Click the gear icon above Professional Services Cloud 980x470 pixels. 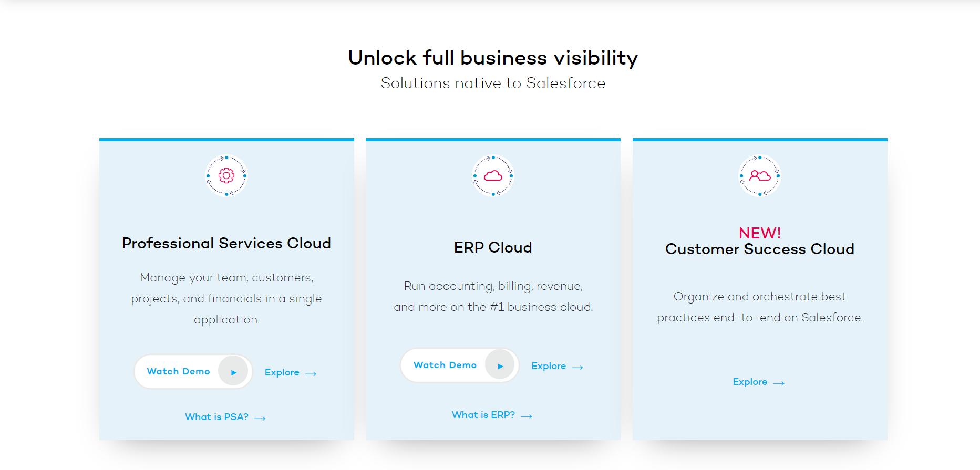click(x=226, y=176)
